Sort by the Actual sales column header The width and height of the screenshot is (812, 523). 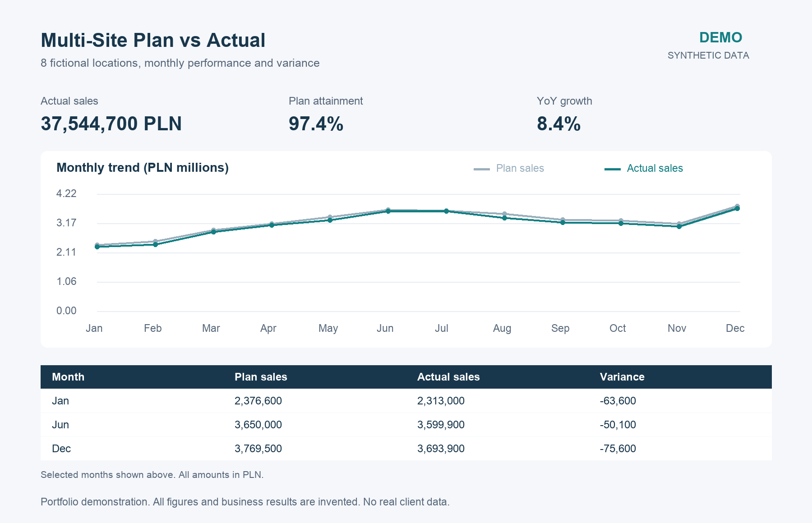pyautogui.click(x=448, y=377)
